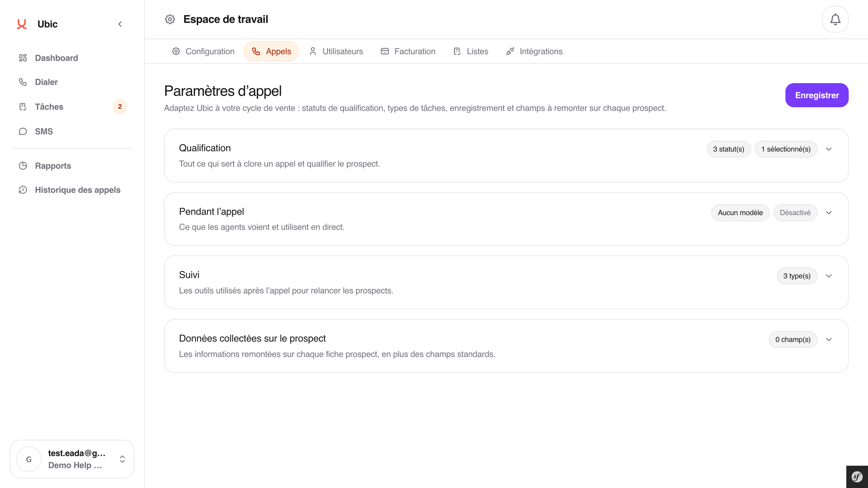
Task: Expand Données collectées sur le prospect
Action: pyautogui.click(x=829, y=339)
